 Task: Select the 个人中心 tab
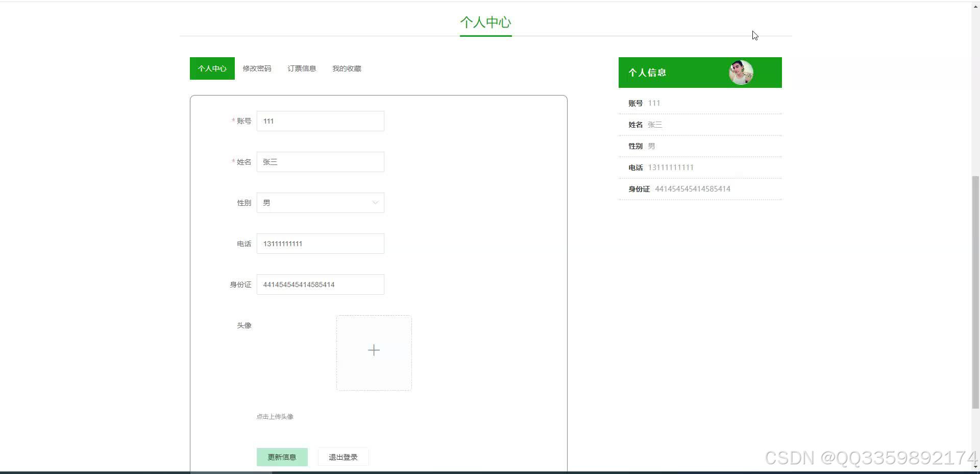(x=212, y=68)
